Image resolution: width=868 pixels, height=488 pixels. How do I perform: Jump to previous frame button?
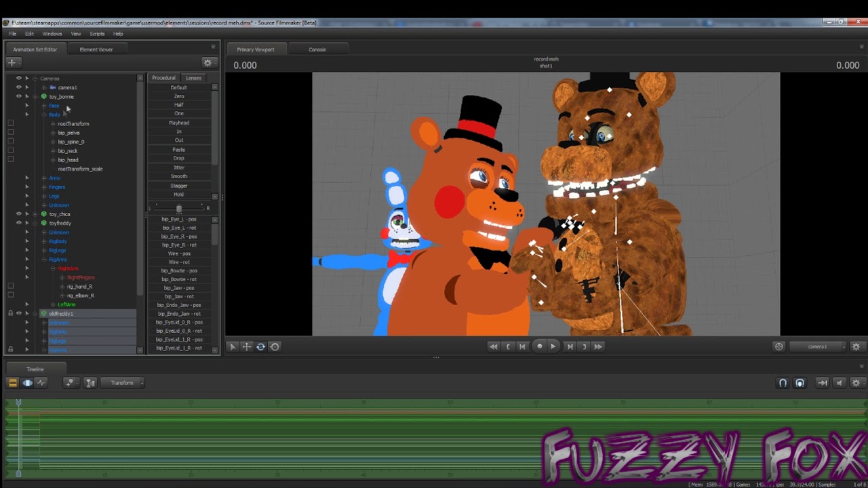pyautogui.click(x=522, y=346)
